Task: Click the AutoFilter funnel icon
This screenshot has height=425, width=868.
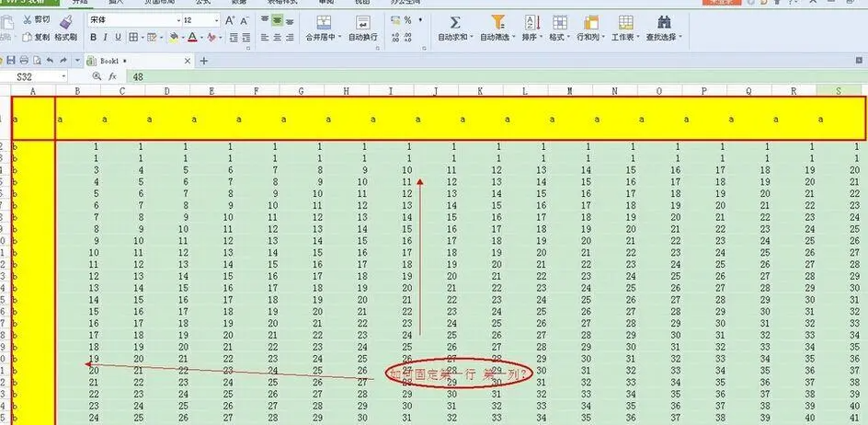Action: (497, 22)
